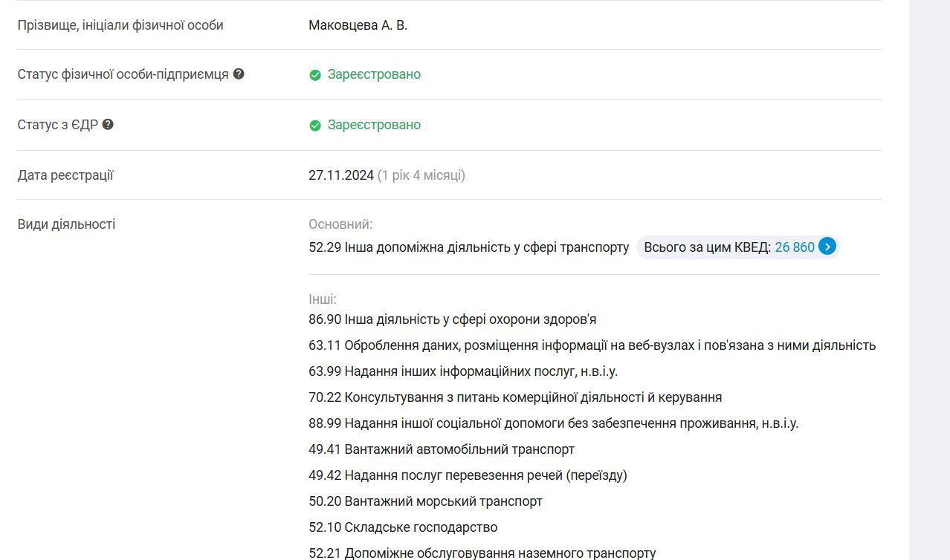This screenshot has height=560, width=950.
Task: Select KVED '50.20 Вантажний морський транспорт'
Action: coord(424,501)
